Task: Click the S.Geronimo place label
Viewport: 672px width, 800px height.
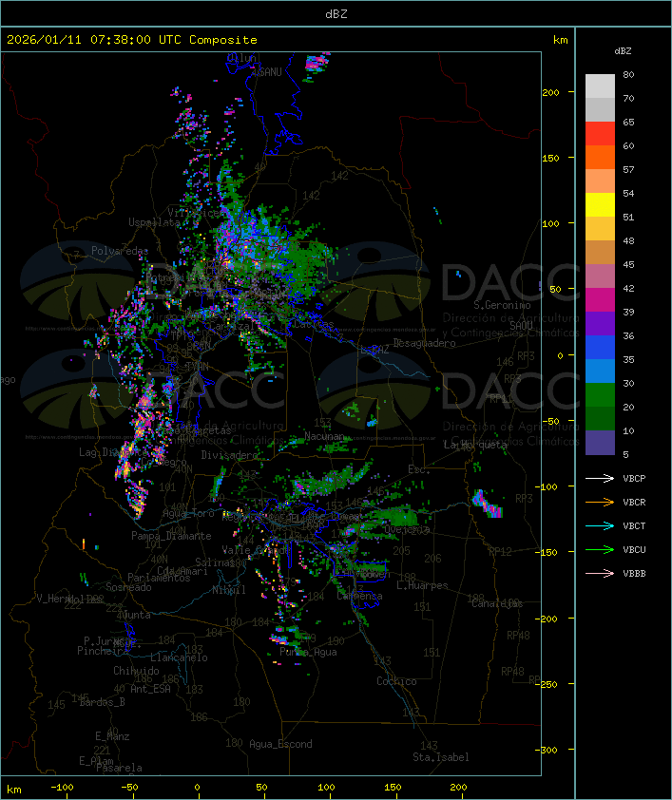Action: point(502,305)
